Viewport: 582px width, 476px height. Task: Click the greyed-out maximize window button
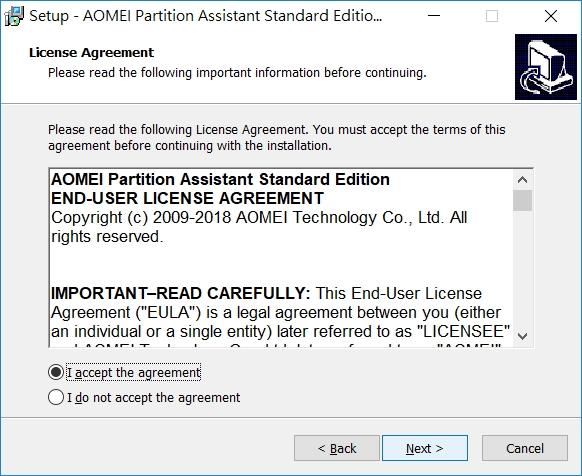tap(492, 16)
